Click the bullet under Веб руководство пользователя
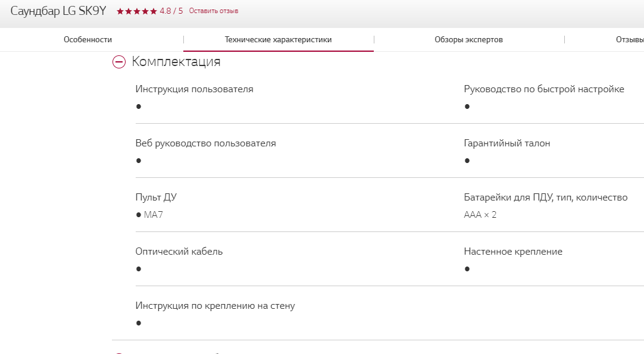644x354 pixels. tap(139, 161)
